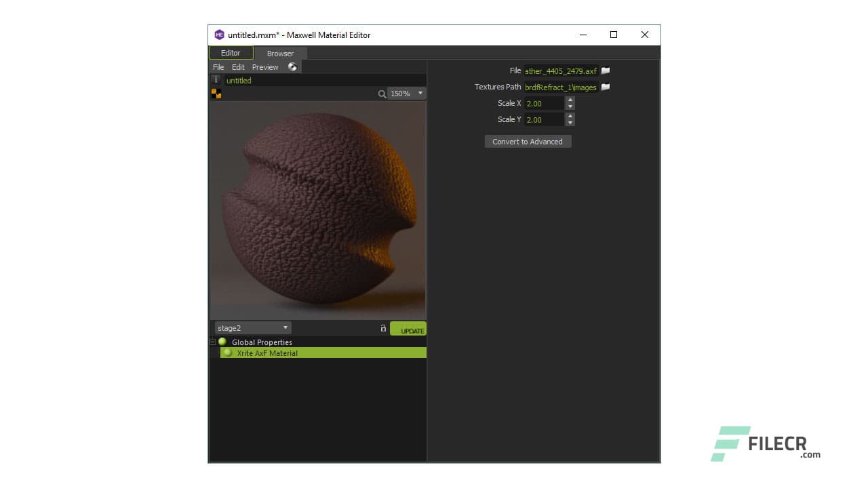Image resolution: width=868 pixels, height=488 pixels.
Task: Toggle the preview lock padlock
Action: point(382,328)
